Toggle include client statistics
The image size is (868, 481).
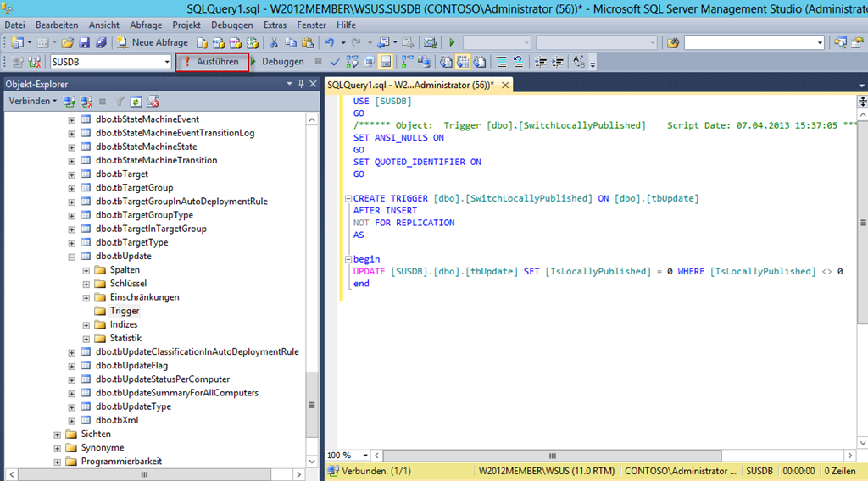(x=424, y=62)
